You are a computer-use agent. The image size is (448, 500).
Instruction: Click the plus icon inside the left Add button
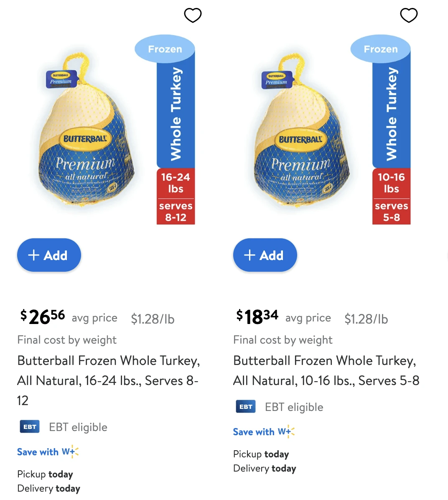pos(33,255)
